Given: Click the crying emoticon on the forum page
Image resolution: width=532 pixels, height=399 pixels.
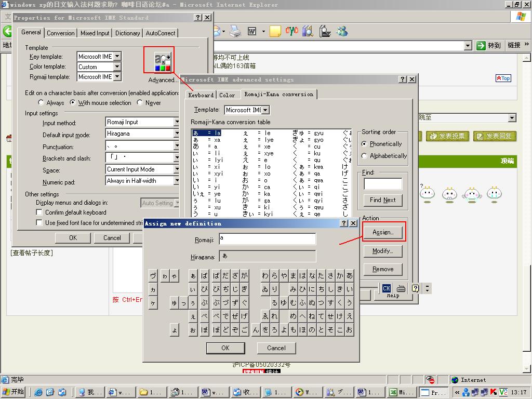Looking at the screenshot, I should coord(494,194).
